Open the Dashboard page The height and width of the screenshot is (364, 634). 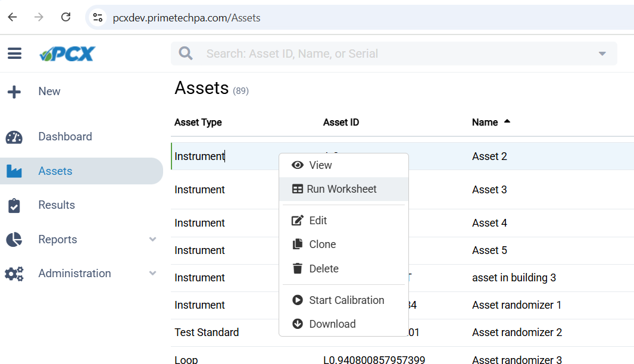(x=65, y=137)
